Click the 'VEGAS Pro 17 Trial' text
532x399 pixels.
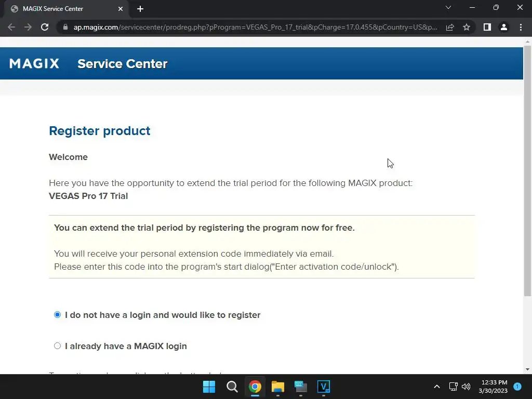pyautogui.click(x=88, y=196)
